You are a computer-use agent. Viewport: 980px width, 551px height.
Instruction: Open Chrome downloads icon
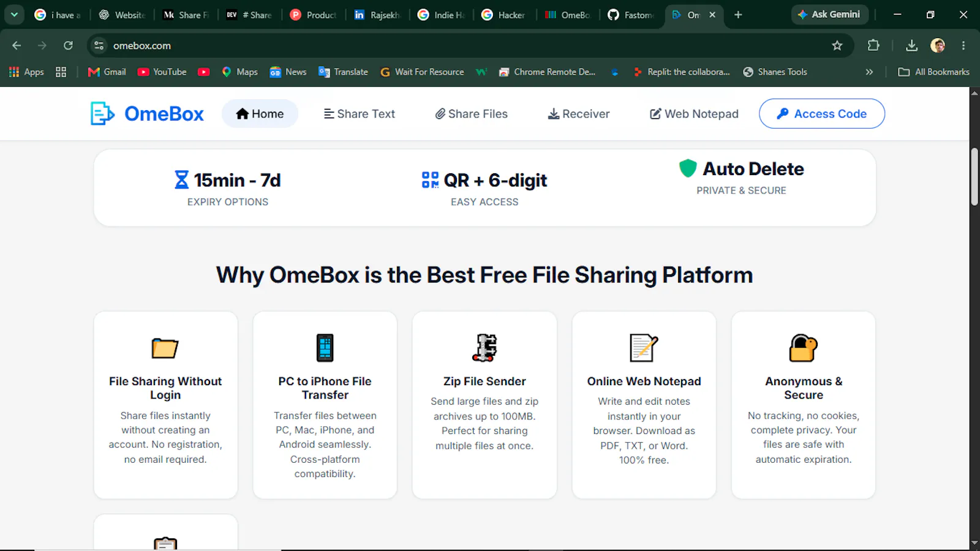[x=911, y=45]
